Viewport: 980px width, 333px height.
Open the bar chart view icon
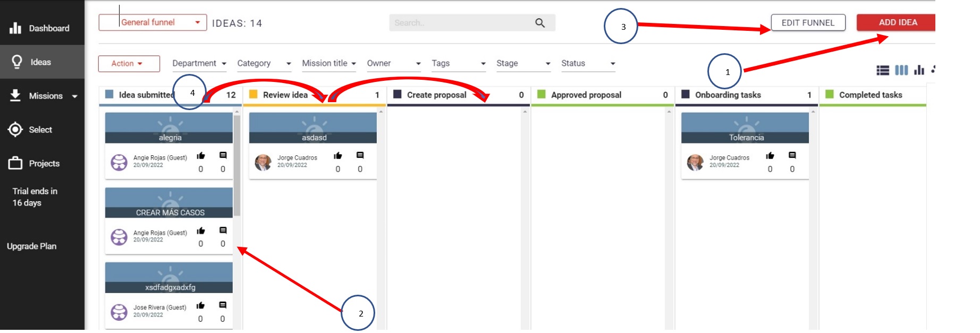pos(919,70)
